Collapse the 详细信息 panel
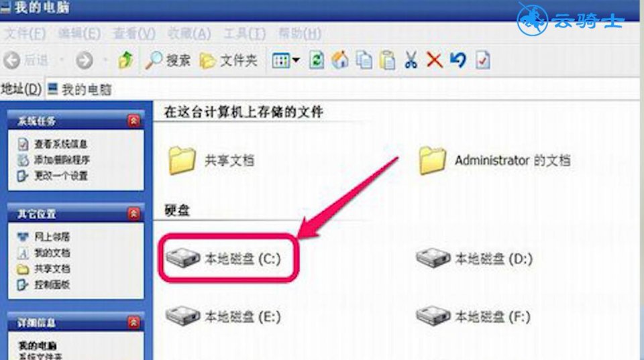 [133, 322]
